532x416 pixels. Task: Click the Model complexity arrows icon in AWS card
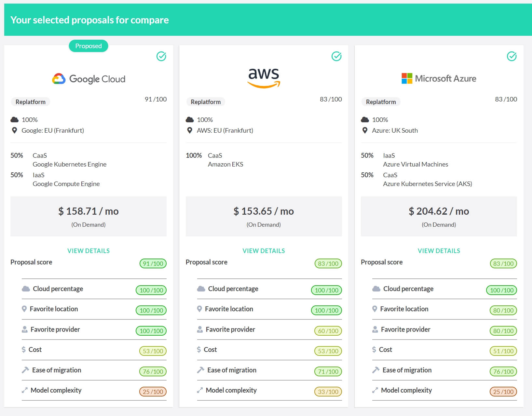coord(200,390)
